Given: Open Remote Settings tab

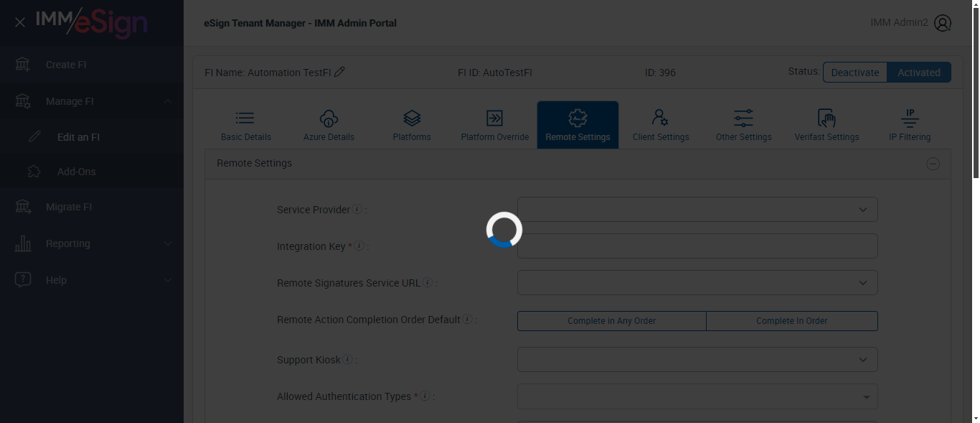Looking at the screenshot, I should tap(578, 125).
